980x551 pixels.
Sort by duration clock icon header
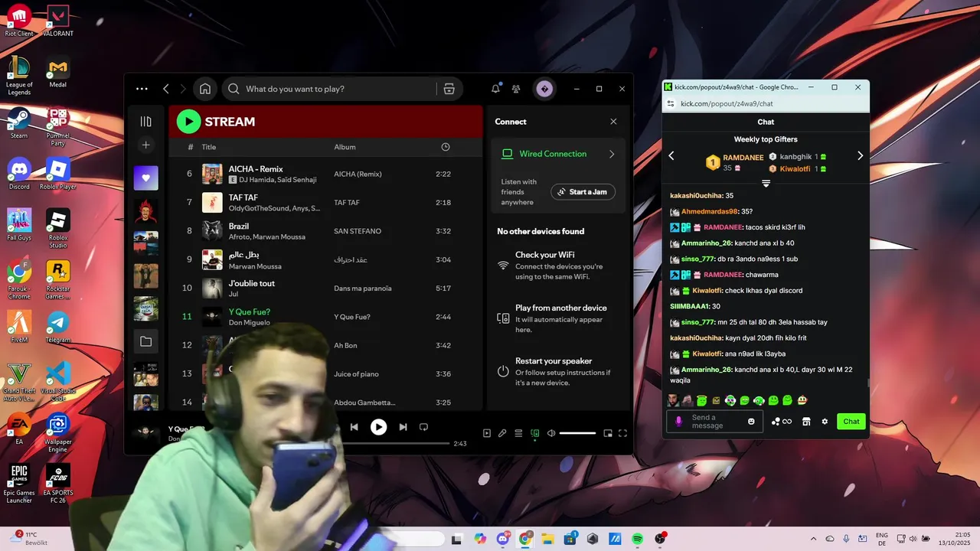click(446, 147)
